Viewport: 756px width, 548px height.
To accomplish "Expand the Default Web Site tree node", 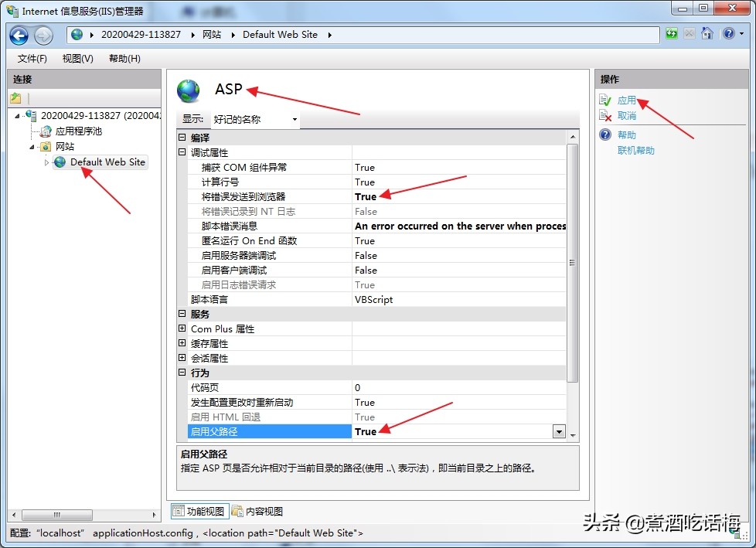I will pyautogui.click(x=46, y=162).
